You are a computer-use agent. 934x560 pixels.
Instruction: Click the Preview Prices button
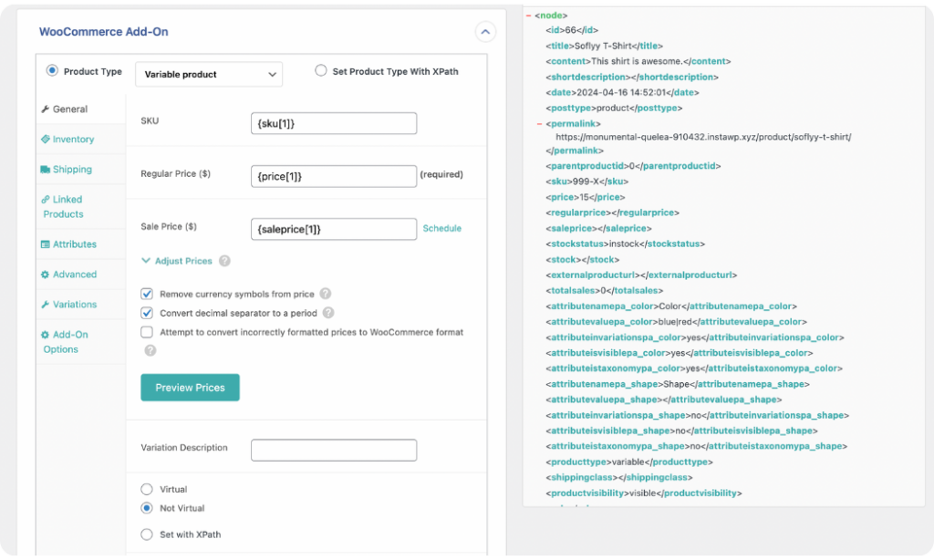point(190,388)
